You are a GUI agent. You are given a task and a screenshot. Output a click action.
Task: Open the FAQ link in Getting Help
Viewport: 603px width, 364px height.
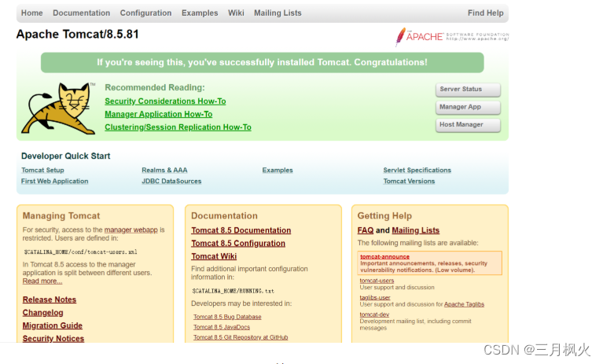click(x=366, y=230)
